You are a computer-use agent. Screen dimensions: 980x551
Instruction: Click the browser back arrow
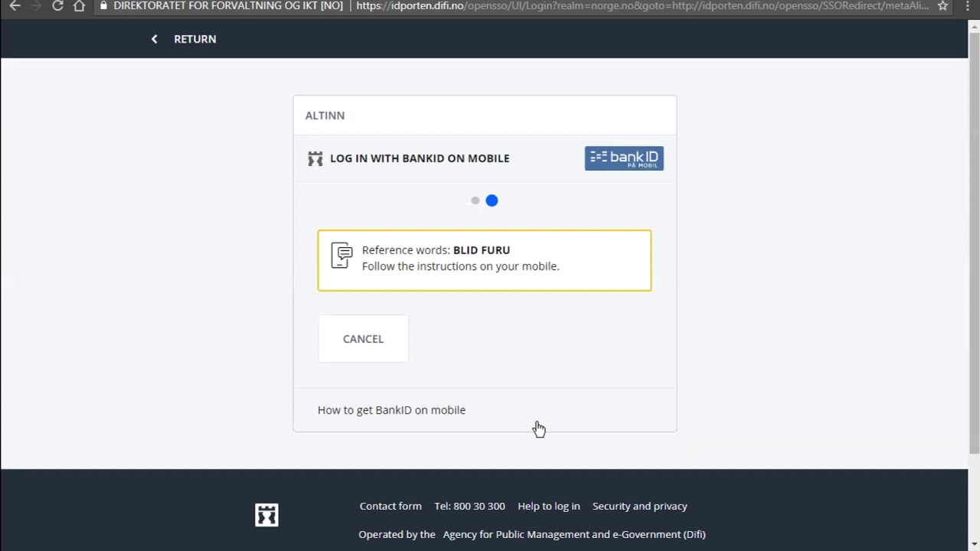point(15,5)
